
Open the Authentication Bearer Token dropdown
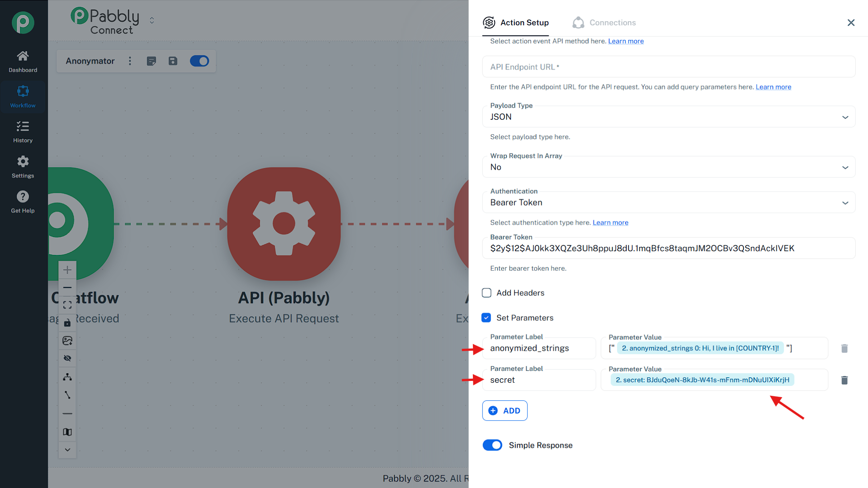point(668,202)
